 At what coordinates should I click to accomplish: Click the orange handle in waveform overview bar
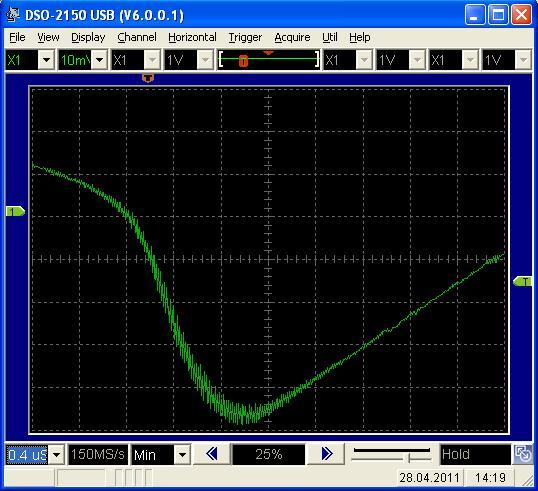243,61
